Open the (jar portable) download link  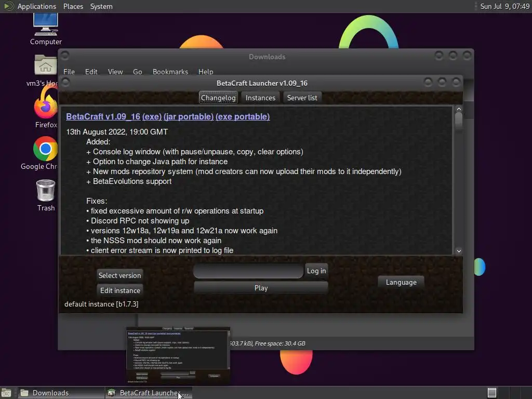[189, 116]
